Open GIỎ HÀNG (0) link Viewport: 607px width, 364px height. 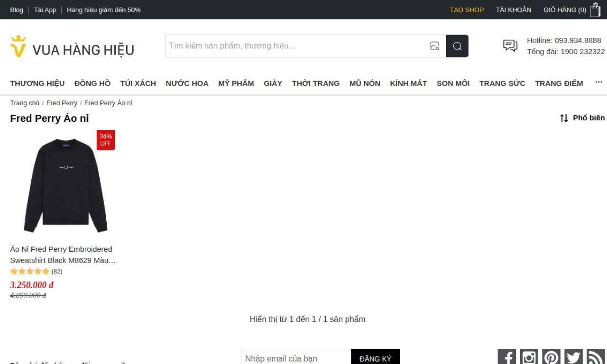coord(565,10)
